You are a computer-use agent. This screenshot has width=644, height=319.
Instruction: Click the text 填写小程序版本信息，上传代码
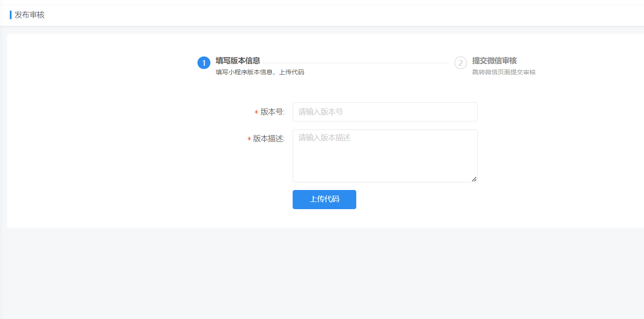pyautogui.click(x=260, y=72)
